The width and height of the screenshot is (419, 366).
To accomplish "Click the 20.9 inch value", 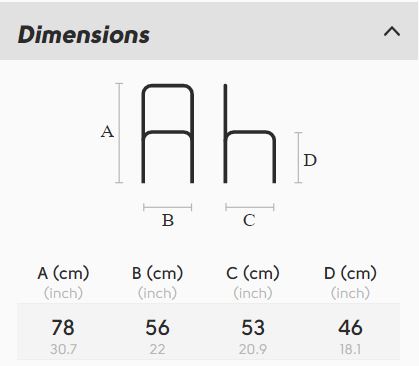I will click(x=253, y=349).
